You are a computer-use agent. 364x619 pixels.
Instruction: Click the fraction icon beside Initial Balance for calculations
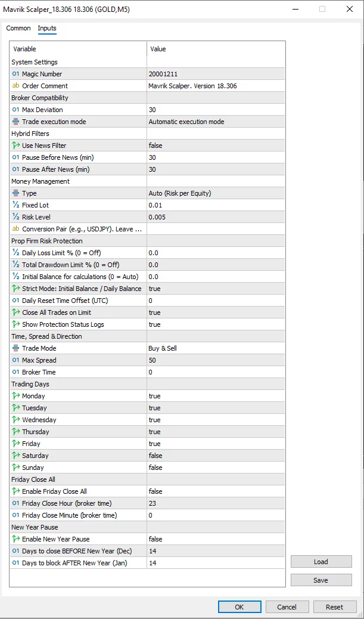pos(15,277)
